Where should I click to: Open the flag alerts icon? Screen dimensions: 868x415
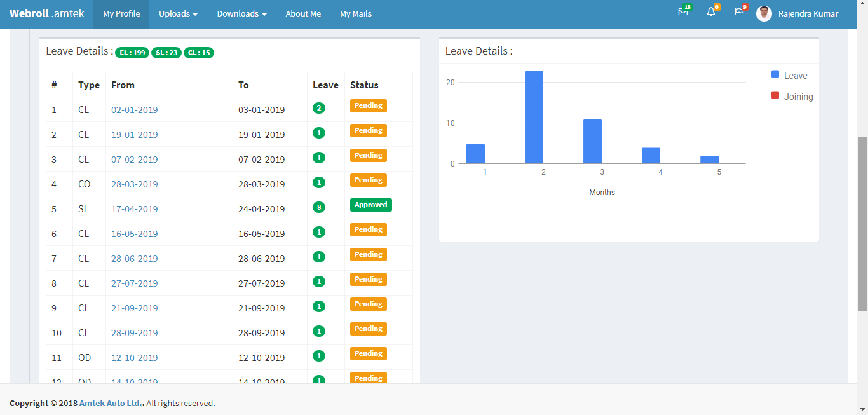pos(738,12)
